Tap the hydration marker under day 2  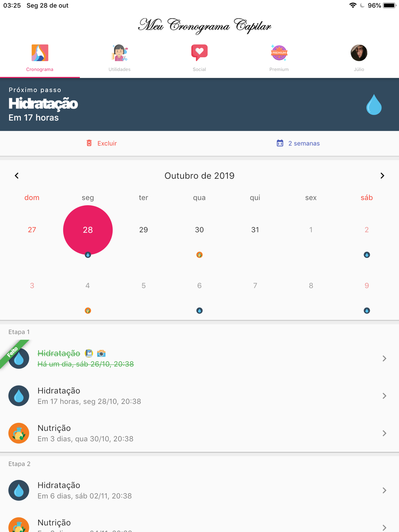(367, 255)
